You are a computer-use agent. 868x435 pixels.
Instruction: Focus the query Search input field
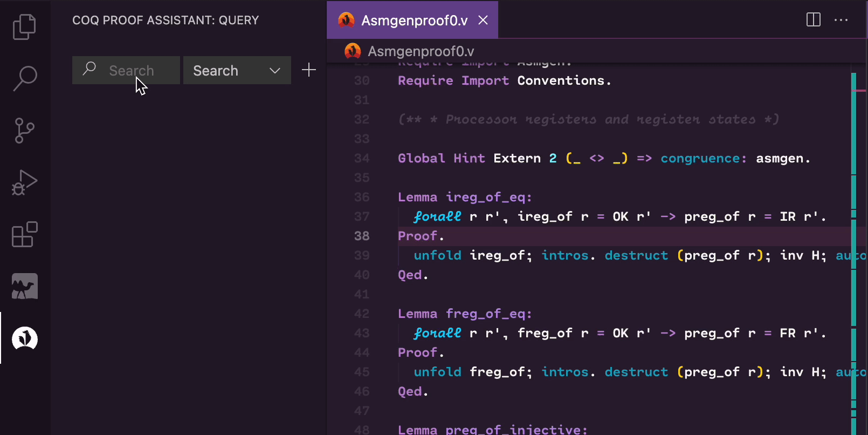tap(126, 70)
